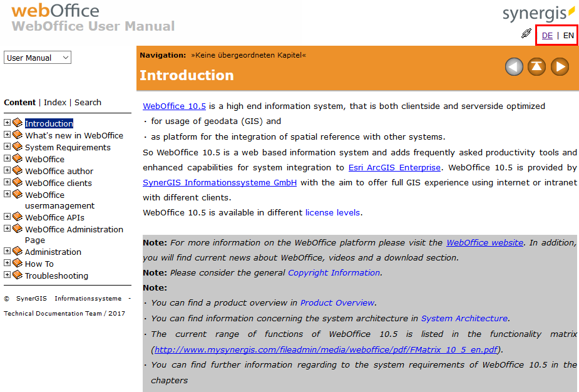579x392 pixels.
Task: Select WebOffice author in the tree
Action: pos(59,171)
